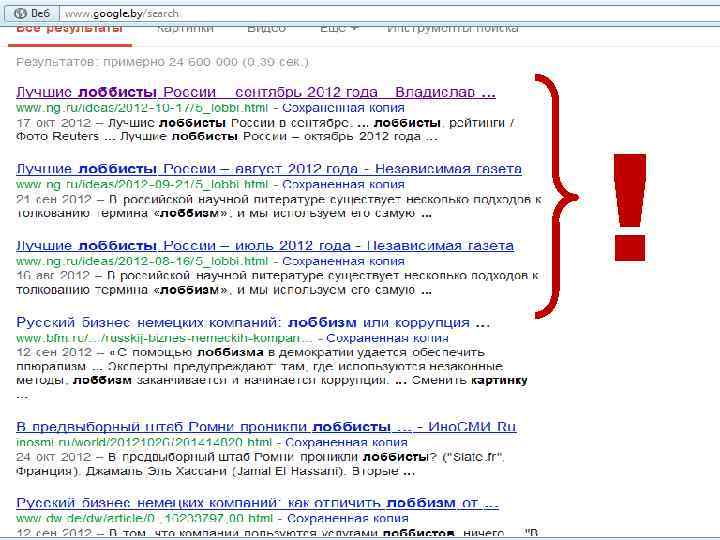Switch to the 'Видео' tab

pos(266,28)
